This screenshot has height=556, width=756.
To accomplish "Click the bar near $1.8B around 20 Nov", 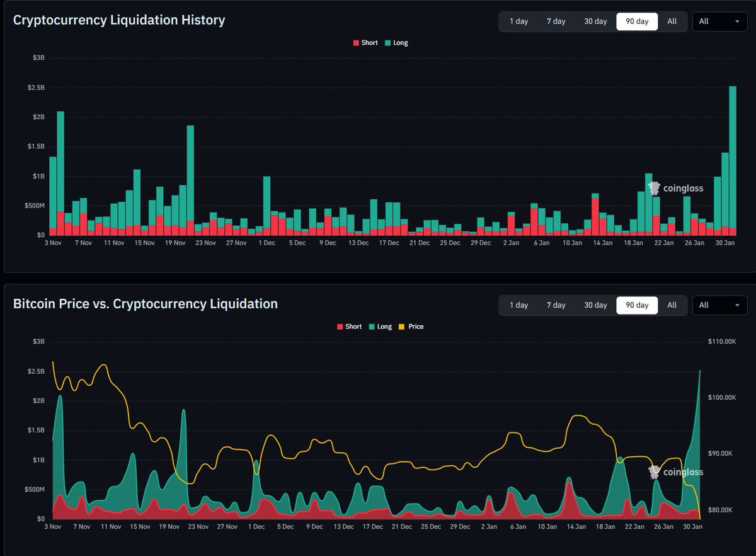I will click(x=190, y=180).
